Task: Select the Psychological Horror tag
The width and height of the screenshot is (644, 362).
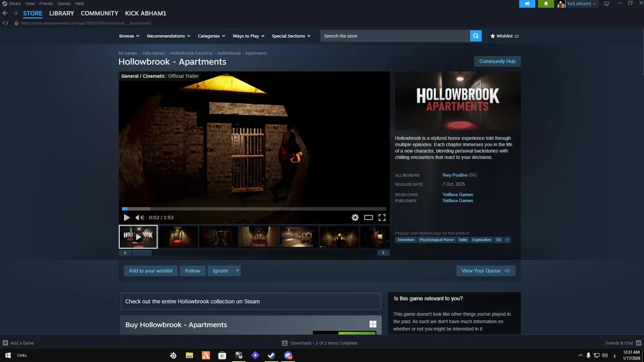Action: coord(437,240)
